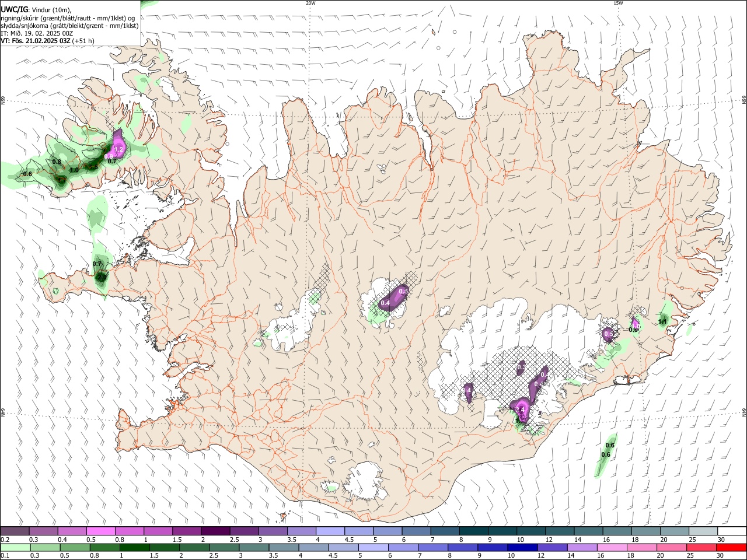This screenshot has height=560, width=747.
Task: Click the 0.2 label of the upper legend row
Action: pyautogui.click(x=5, y=540)
